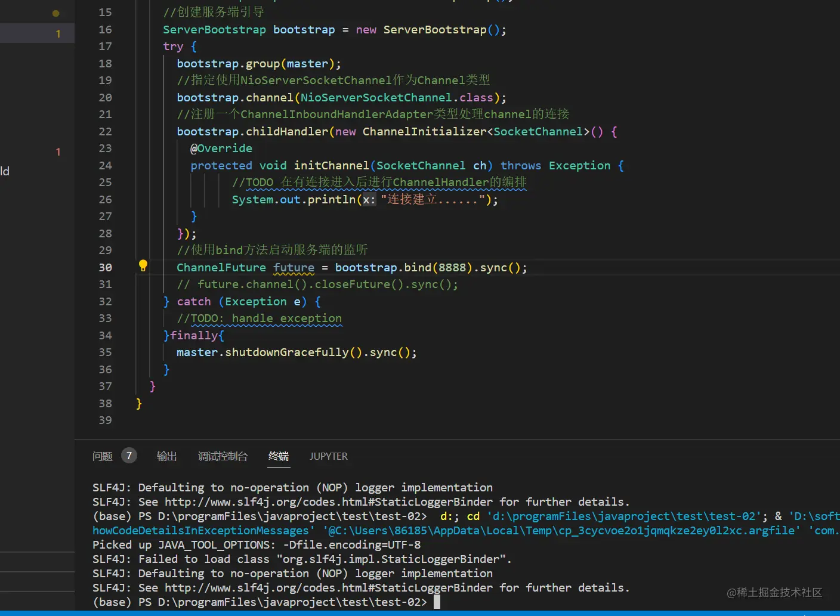Click quoted path 'd:\programFiles\javaproject\test\test-02' in terminal

click(624, 516)
